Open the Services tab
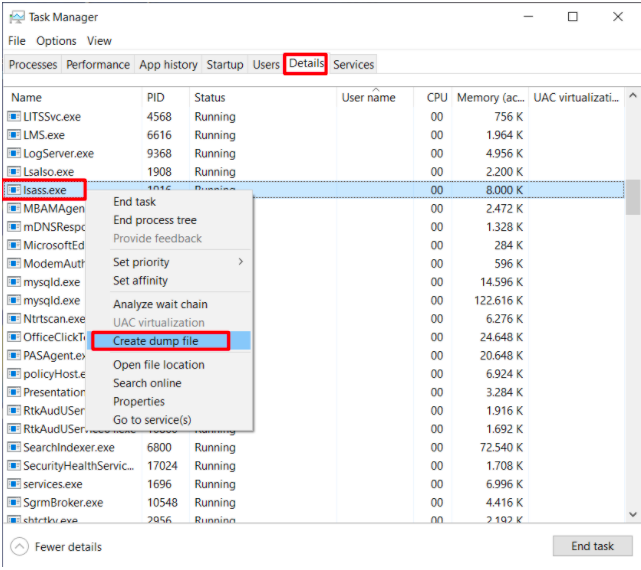Image resolution: width=641 pixels, height=570 pixels. (353, 65)
